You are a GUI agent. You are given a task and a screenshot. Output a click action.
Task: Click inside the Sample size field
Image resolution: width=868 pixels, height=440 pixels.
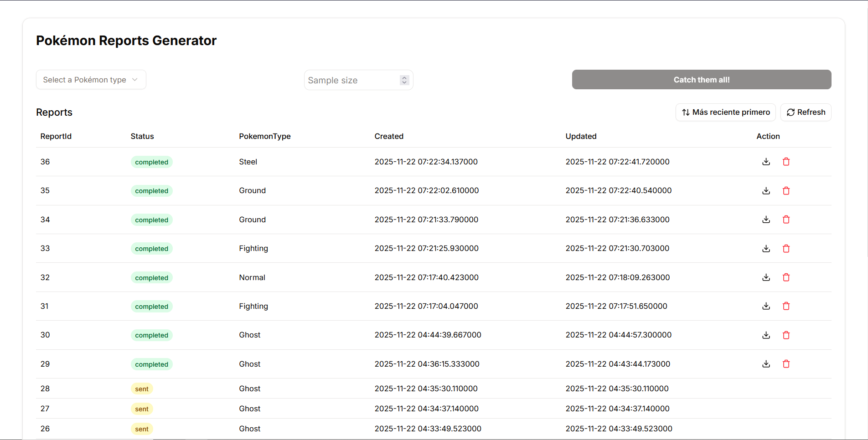pos(351,80)
